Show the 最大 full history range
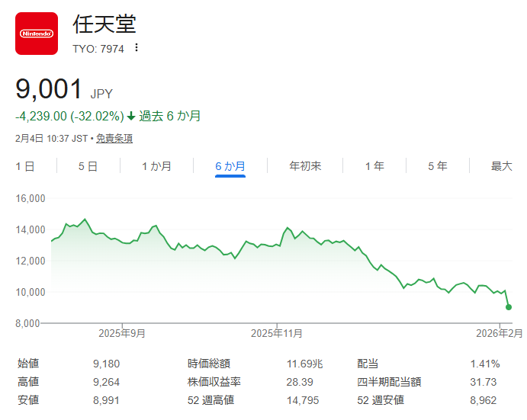This screenshot has height=420, width=527. [501, 166]
